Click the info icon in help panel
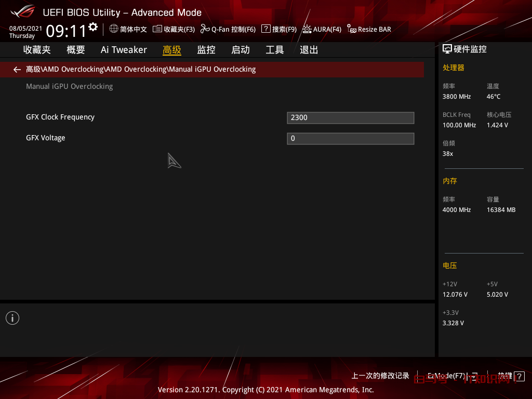The width and height of the screenshot is (532, 399). (x=12, y=318)
